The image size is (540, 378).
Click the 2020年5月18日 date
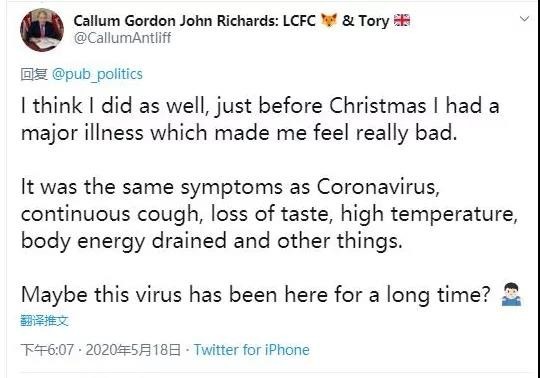(x=133, y=350)
